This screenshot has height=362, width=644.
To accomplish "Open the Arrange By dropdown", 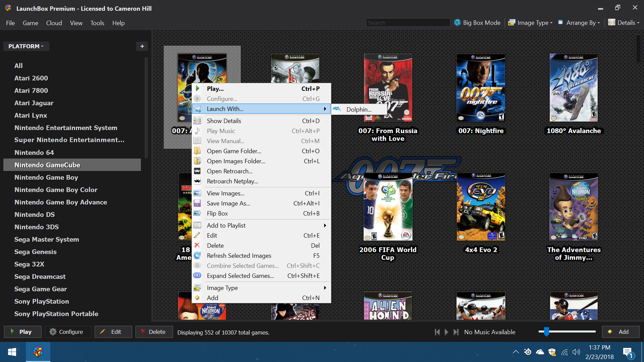I will [579, 22].
